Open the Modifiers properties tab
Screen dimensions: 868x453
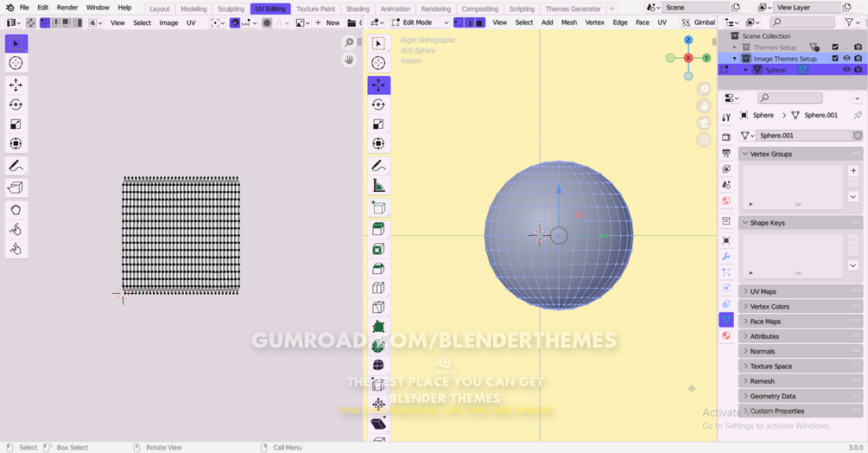pos(726,257)
